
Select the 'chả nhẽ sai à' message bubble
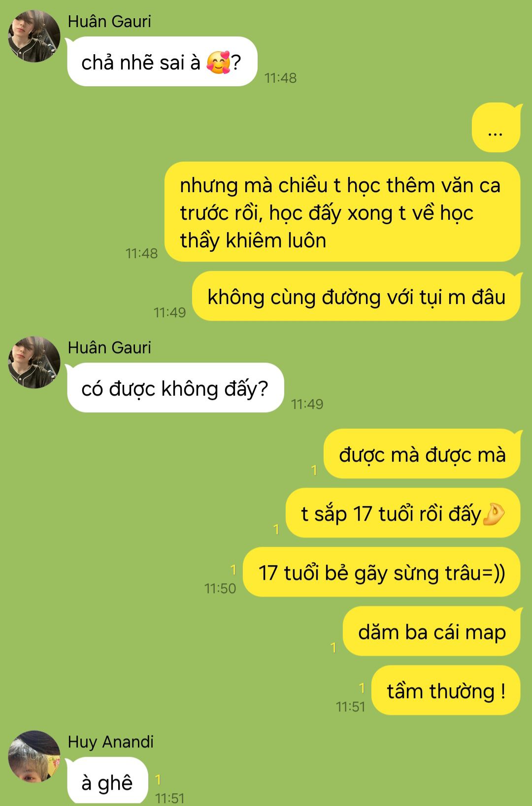(162, 62)
